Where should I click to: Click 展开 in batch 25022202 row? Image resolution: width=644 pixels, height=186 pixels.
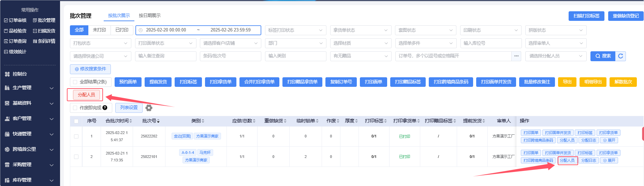pos(609,140)
